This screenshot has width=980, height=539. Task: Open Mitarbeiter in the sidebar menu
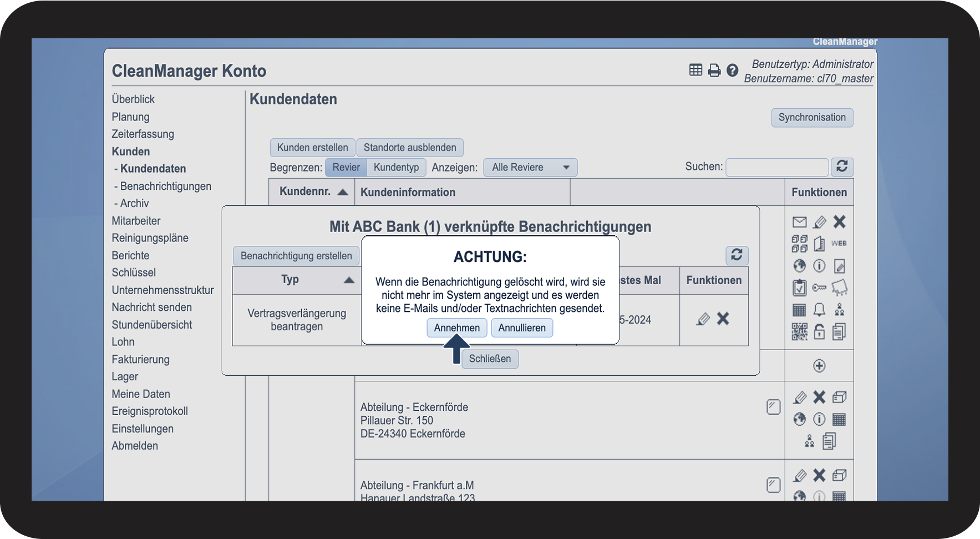[x=136, y=221]
